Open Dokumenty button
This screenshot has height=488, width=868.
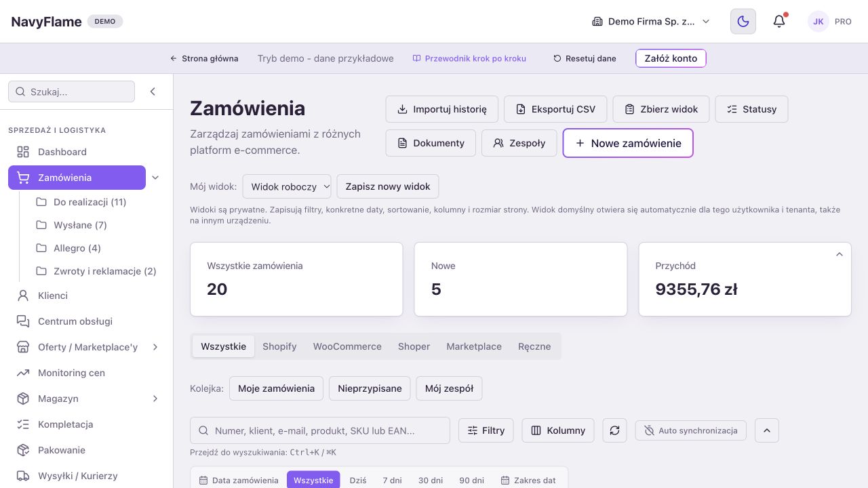point(431,143)
